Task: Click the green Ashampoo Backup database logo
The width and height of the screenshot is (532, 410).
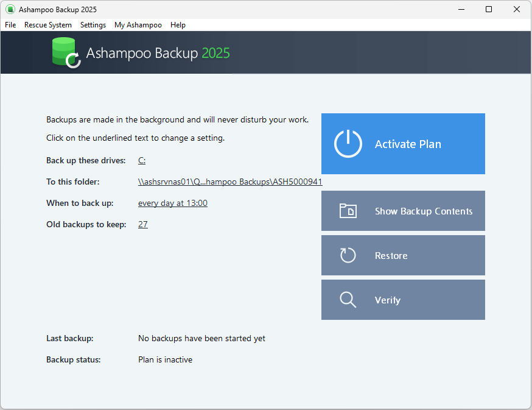Action: click(66, 52)
